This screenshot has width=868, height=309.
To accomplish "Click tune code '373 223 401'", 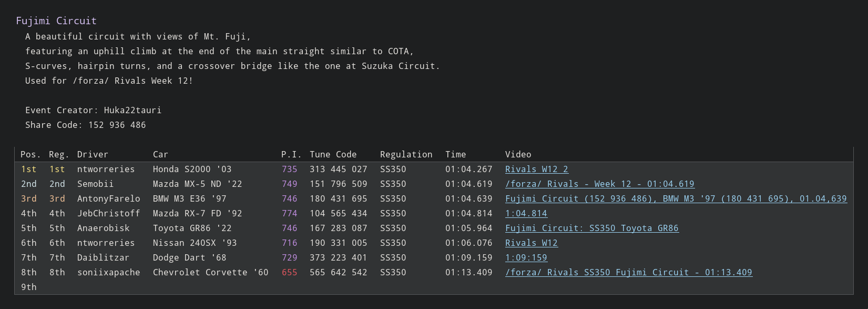I will tap(339, 257).
